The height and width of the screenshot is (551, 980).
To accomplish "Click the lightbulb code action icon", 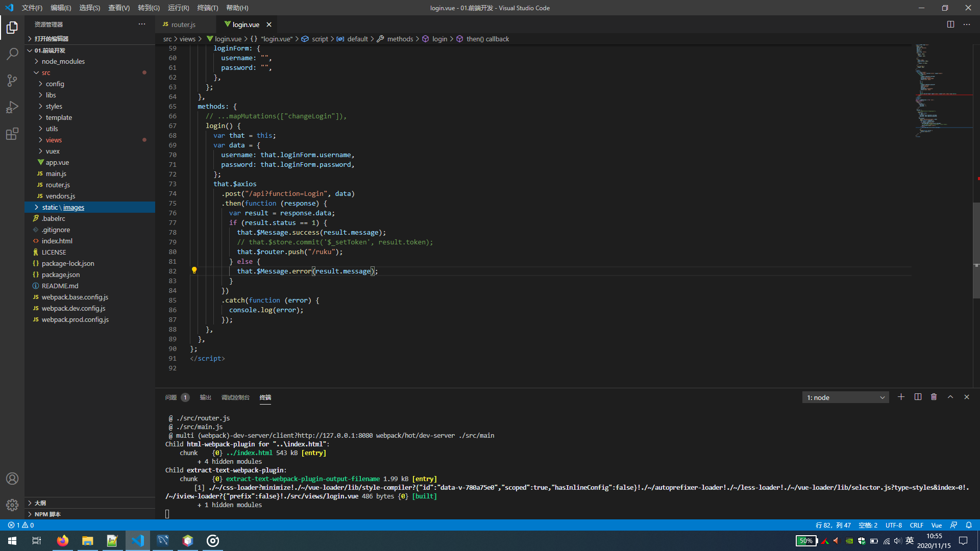I will pos(194,270).
